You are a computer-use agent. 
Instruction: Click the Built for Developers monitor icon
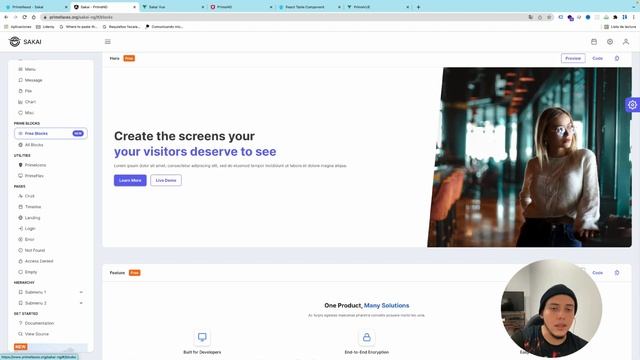(202, 337)
